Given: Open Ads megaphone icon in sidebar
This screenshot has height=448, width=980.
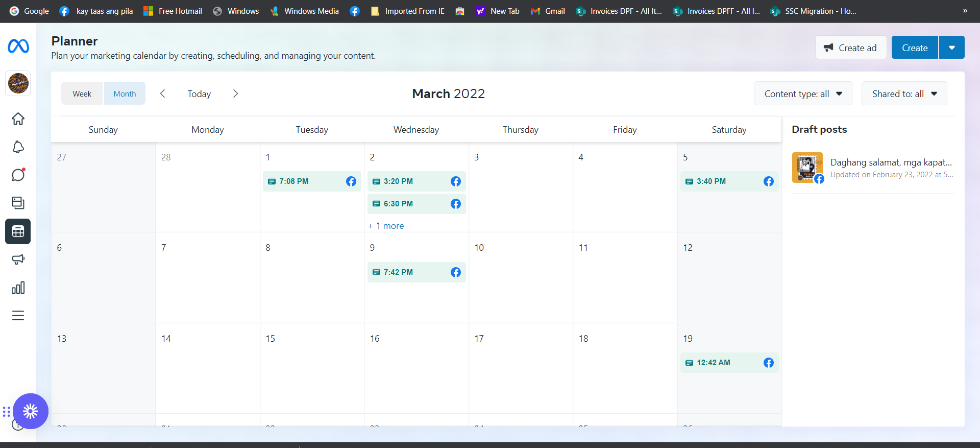Looking at the screenshot, I should coord(18,260).
